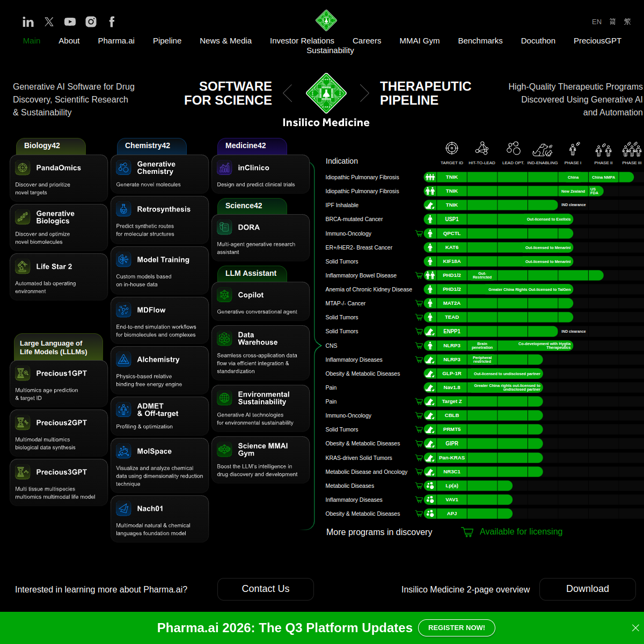Open the X (Twitter) social icon
The image size is (644, 644).
[49, 21]
